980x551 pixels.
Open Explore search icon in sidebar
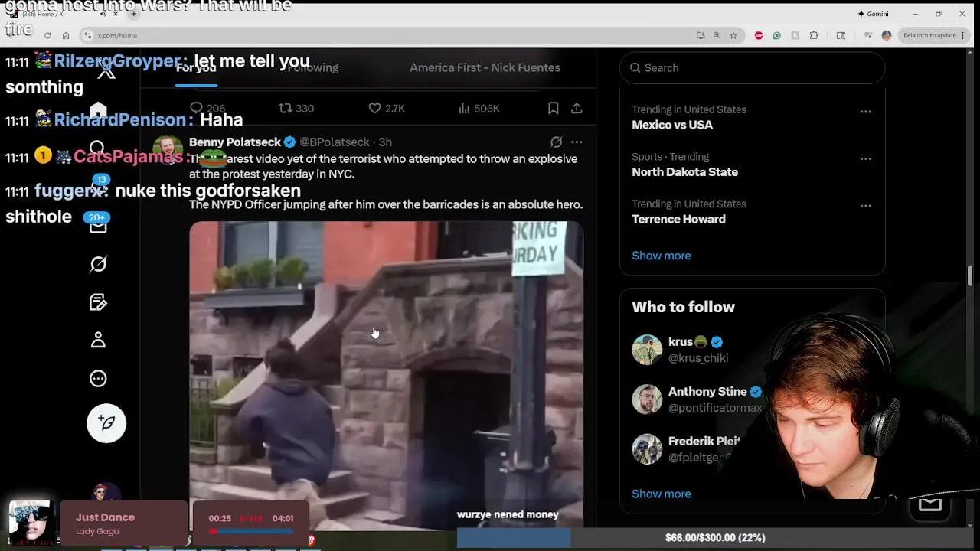click(x=97, y=148)
